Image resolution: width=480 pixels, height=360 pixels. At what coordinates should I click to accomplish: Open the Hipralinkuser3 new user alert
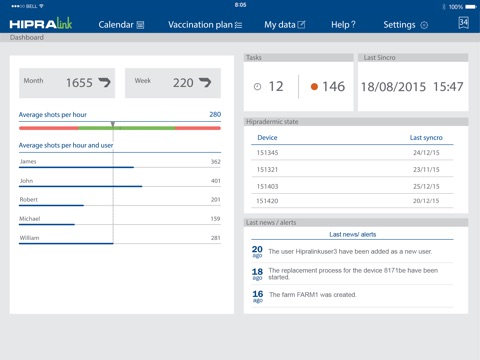click(x=352, y=252)
